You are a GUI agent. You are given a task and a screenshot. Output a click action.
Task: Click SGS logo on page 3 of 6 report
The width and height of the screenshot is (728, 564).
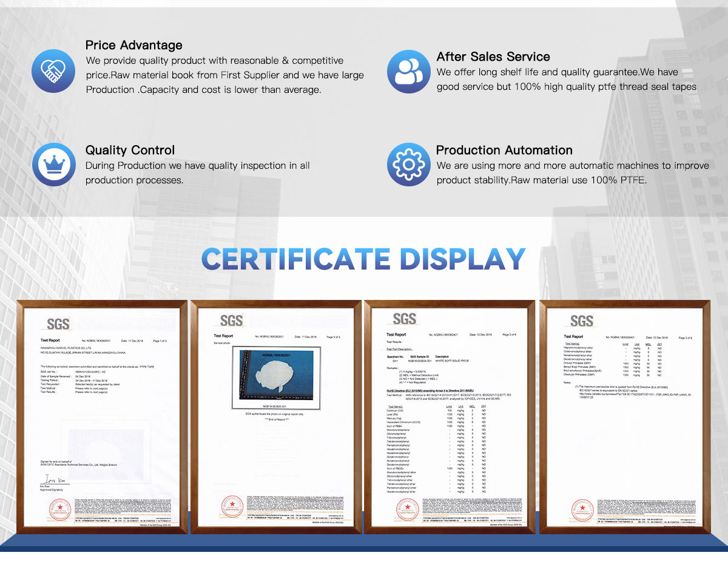581,321
